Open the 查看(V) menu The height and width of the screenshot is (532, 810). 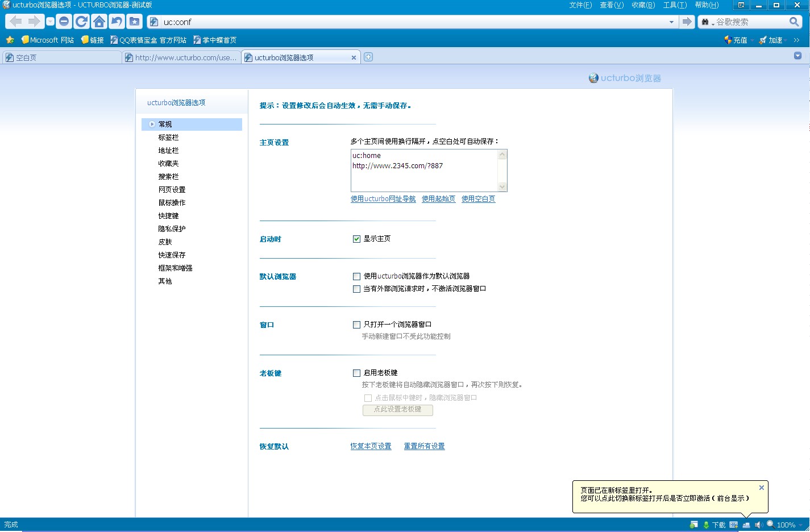(x=612, y=5)
